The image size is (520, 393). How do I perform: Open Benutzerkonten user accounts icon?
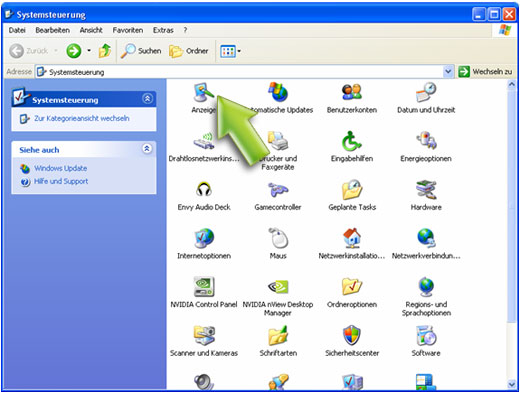(x=352, y=92)
